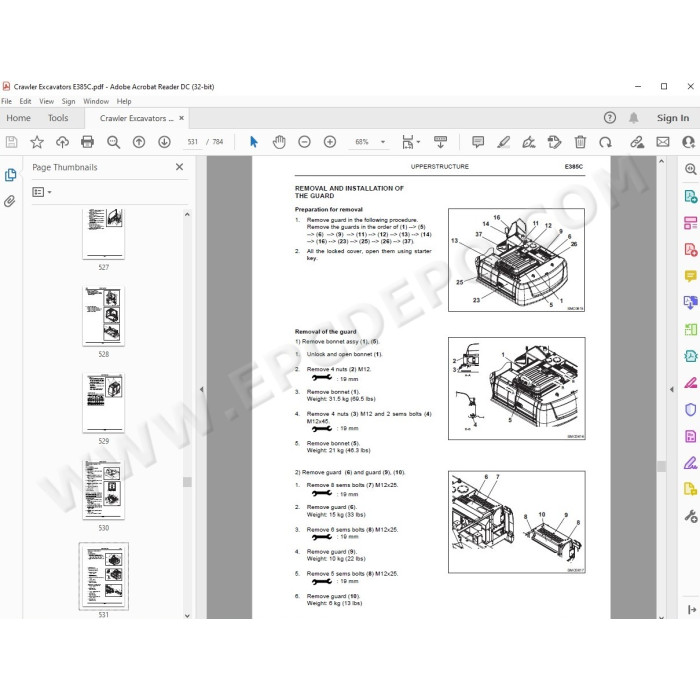The image size is (700, 700).
Task: Rotate the page clockwise
Action: [605, 142]
